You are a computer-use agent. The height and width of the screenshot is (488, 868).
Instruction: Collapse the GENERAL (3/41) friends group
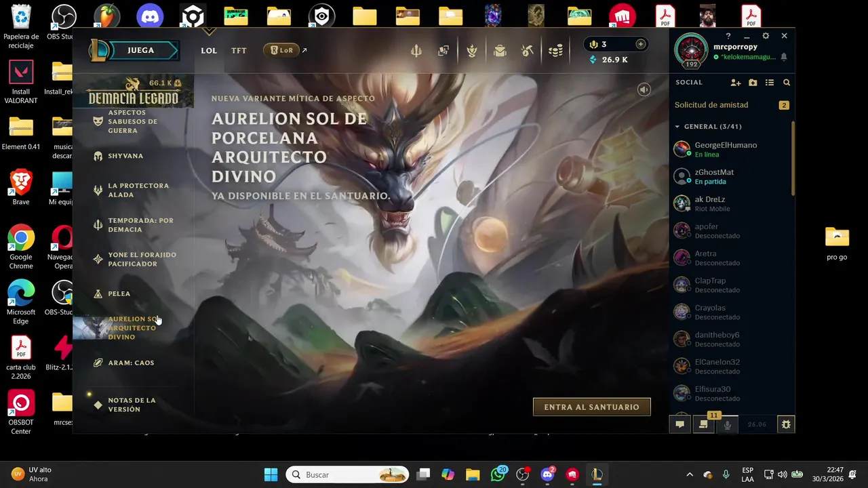708,127
